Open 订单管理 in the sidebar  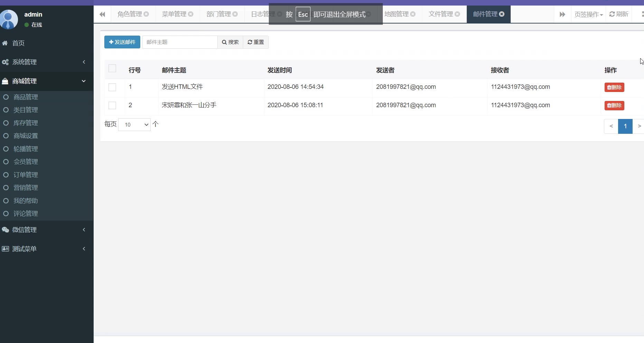26,175
